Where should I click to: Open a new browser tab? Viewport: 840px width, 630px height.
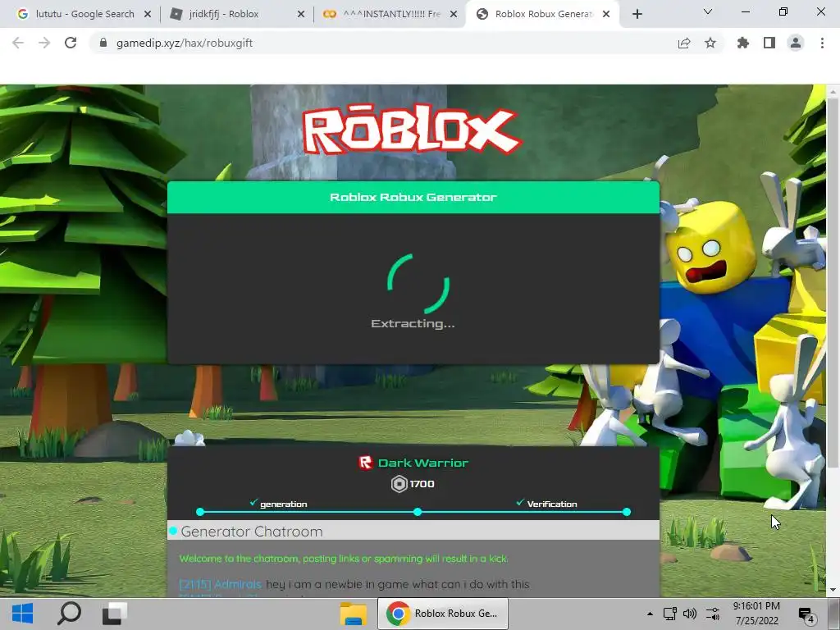coord(637,14)
